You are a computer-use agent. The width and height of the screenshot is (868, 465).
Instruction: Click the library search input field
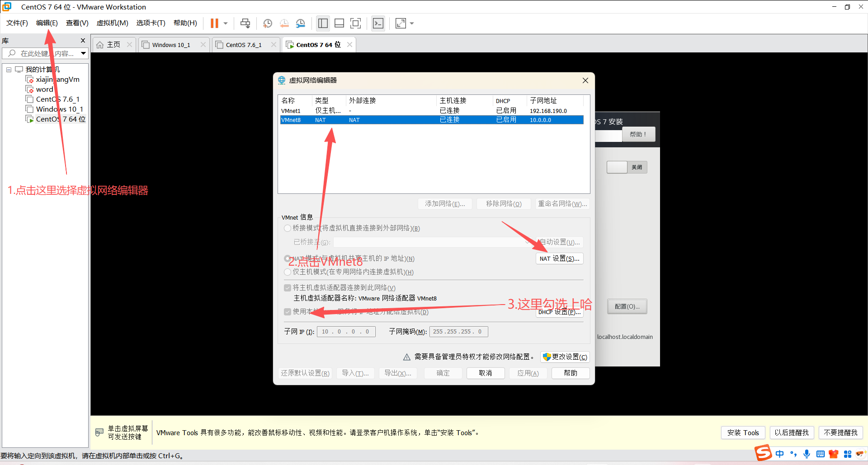[x=45, y=53]
